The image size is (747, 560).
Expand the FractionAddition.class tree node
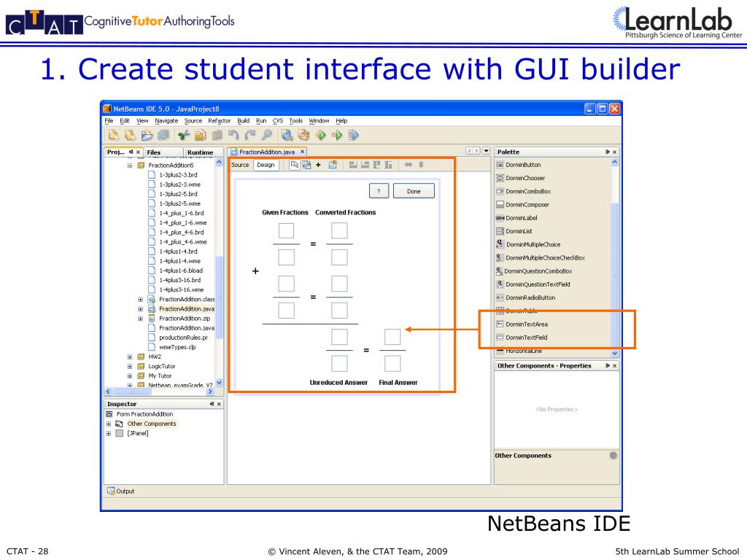pyautogui.click(x=140, y=300)
